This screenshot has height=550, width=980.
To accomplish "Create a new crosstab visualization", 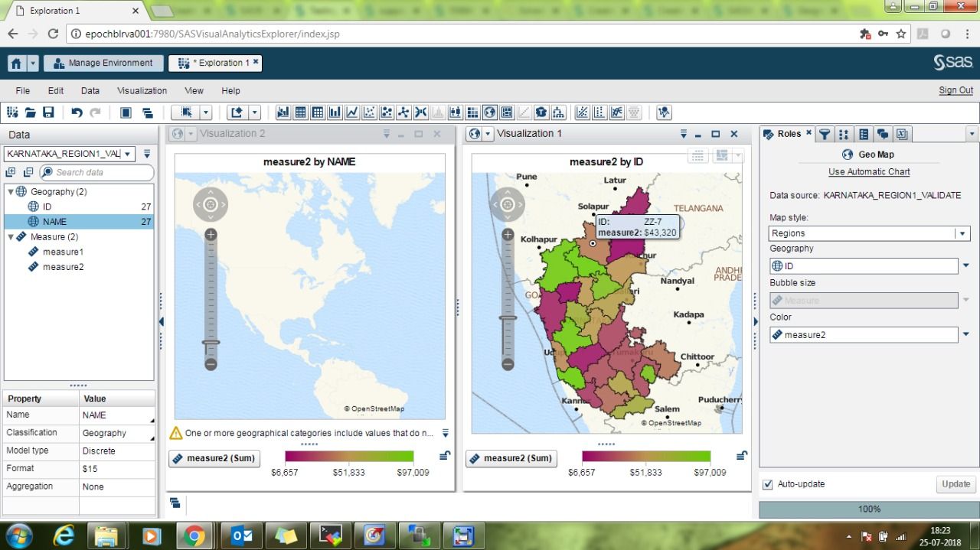I will click(317, 112).
